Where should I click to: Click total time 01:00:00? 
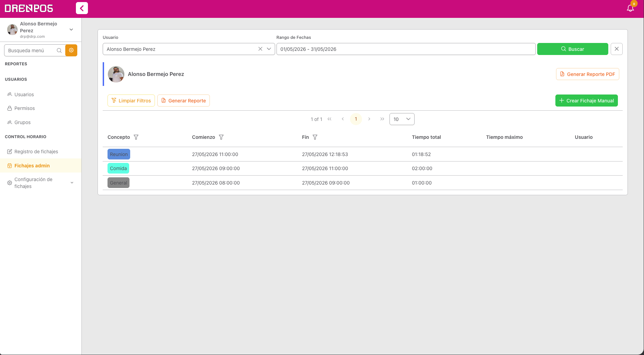click(422, 183)
